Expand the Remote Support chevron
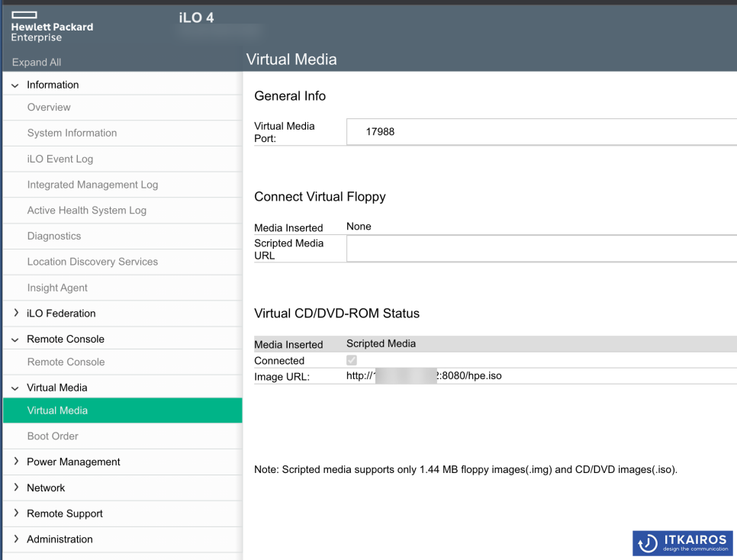The height and width of the screenshot is (560, 737). coord(16,513)
